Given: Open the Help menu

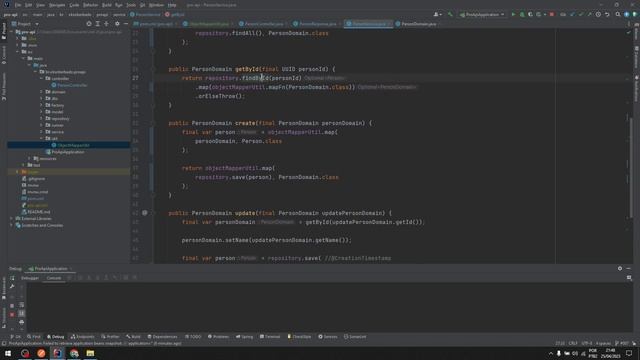Looking at the screenshot, I should click(x=172, y=5).
